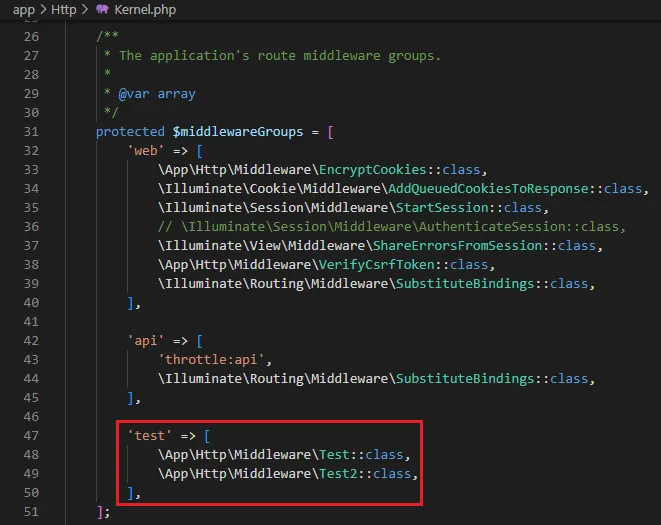Click the $middlewareGroups variable name
The image size is (661, 525).
(238, 132)
